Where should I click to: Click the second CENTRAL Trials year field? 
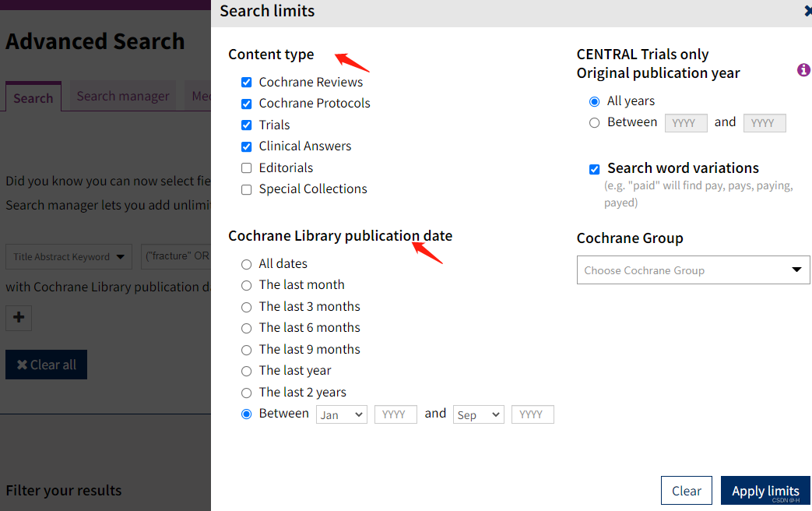tap(765, 123)
